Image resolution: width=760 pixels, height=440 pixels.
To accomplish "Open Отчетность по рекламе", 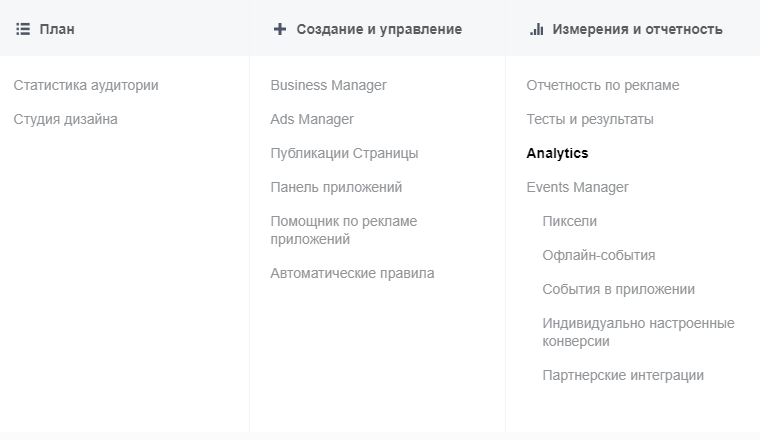I will pyautogui.click(x=602, y=85).
